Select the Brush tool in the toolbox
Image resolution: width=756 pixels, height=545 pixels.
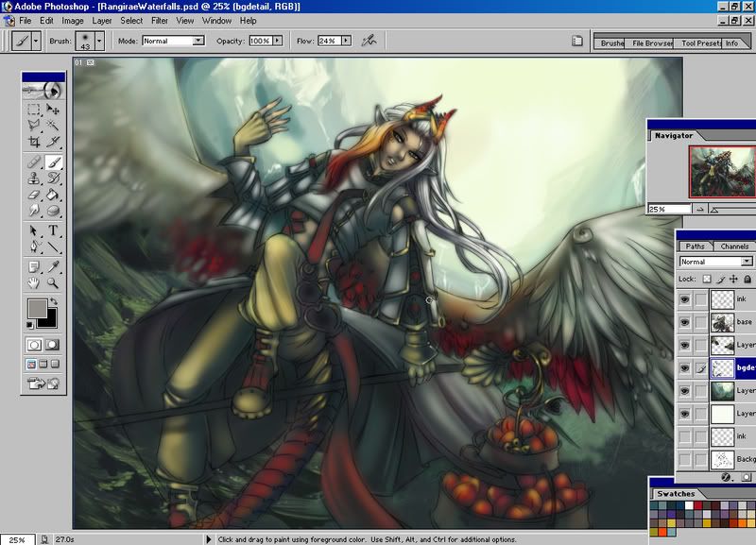click(x=53, y=162)
